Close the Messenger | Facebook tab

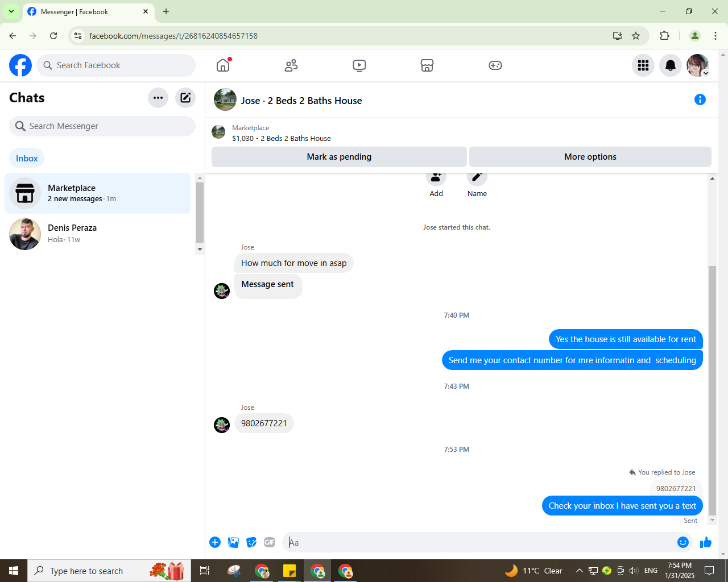(146, 11)
